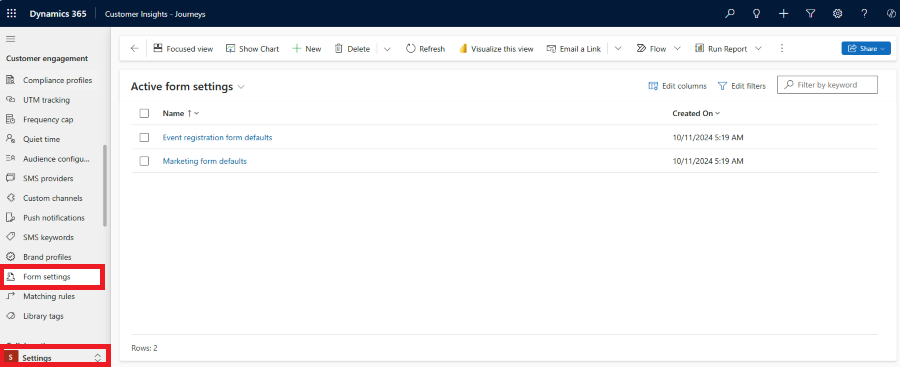
Task: Click the Focused view button
Action: click(184, 49)
